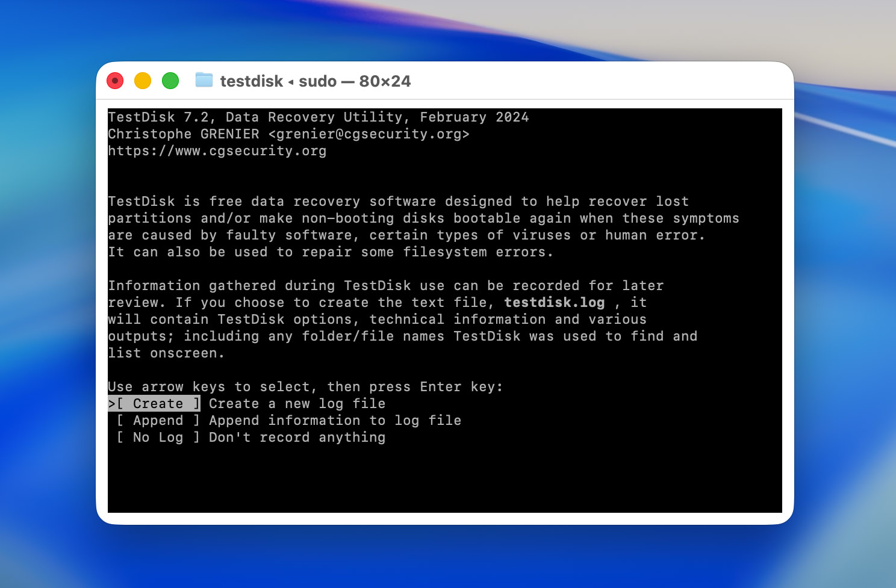Click the 'outputs; including any folder/file names' line
Viewport: 896px width, 588px height.
[x=403, y=336]
